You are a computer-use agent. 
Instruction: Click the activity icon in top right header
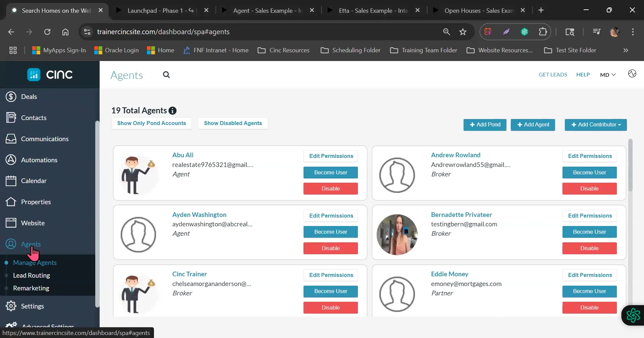pos(632,74)
